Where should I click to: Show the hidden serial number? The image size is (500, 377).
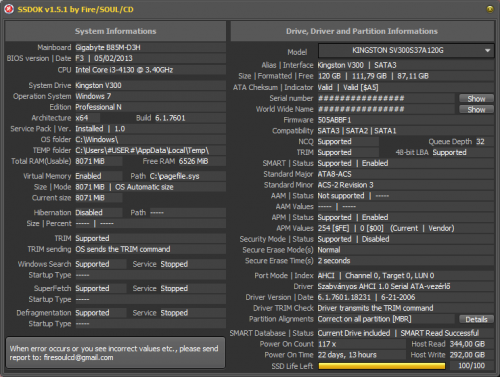tap(476, 98)
